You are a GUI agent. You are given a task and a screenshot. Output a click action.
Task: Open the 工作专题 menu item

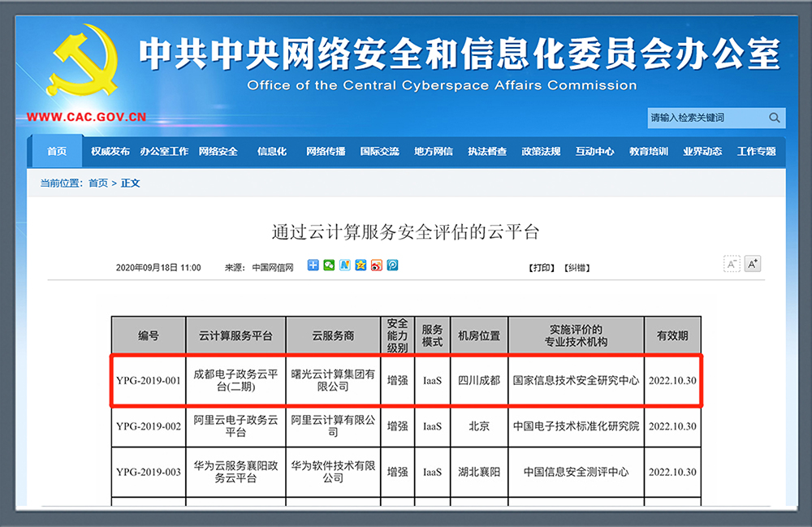coord(756,152)
